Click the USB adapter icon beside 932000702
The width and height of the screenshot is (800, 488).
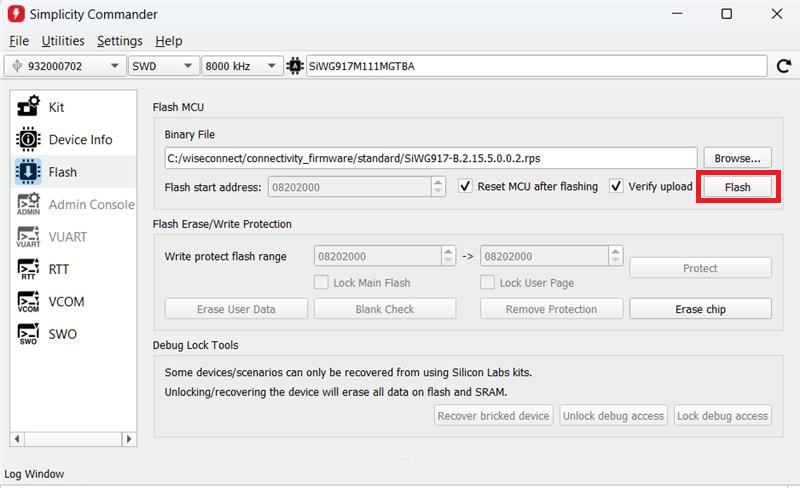[x=17, y=66]
